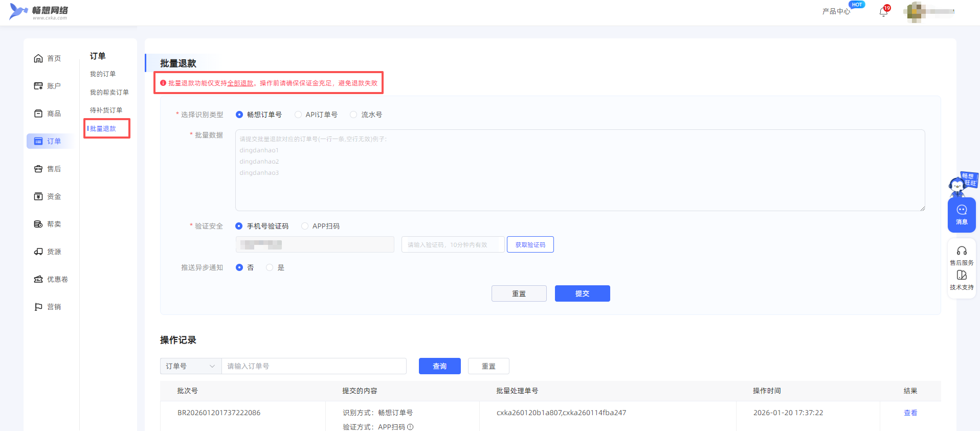Open 待补货订单 submenu item
The height and width of the screenshot is (431, 980).
click(106, 110)
